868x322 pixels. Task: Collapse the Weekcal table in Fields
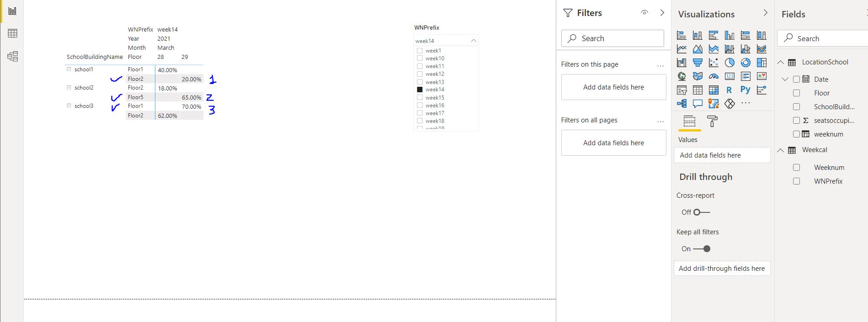pyautogui.click(x=781, y=150)
